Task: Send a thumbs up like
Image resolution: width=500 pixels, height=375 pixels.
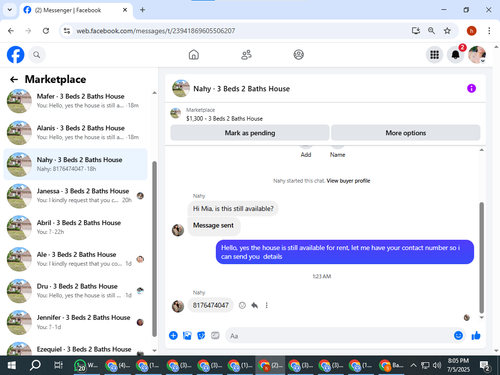Action: coord(476,335)
